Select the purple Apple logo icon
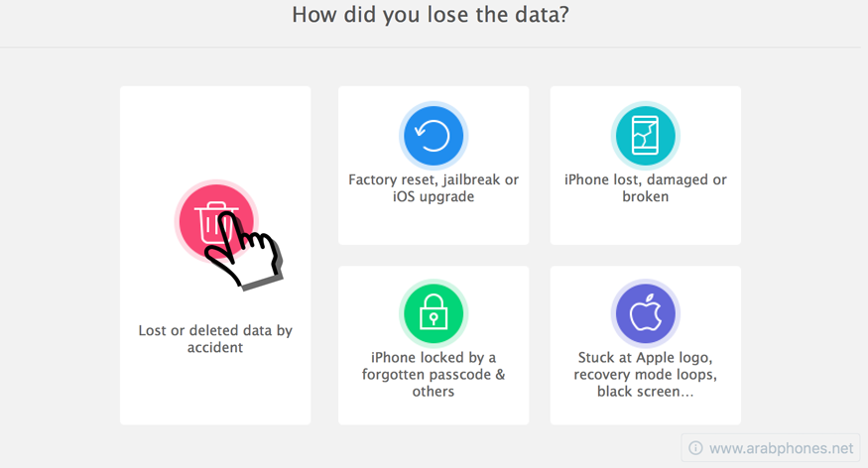The height and width of the screenshot is (468, 868). [646, 313]
